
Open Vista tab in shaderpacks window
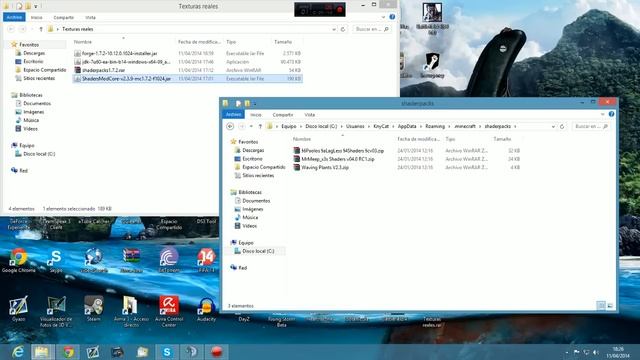pyautogui.click(x=310, y=115)
